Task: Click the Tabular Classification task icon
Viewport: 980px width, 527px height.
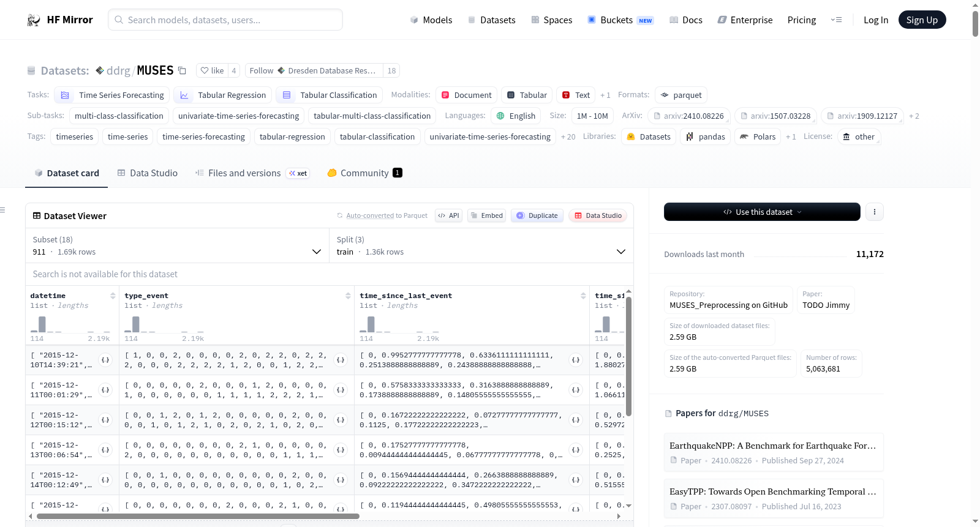Action: coord(286,95)
